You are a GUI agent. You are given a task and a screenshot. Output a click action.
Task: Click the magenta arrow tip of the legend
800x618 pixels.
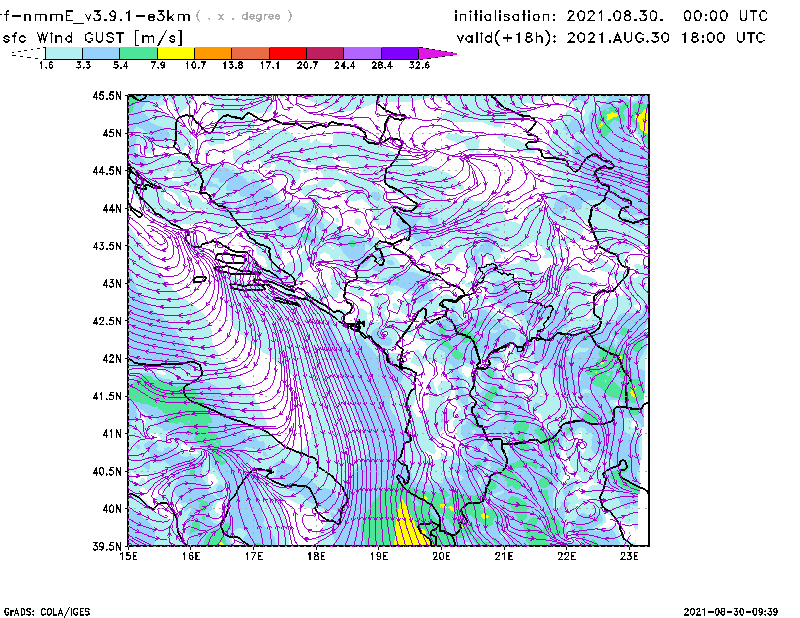(437, 53)
